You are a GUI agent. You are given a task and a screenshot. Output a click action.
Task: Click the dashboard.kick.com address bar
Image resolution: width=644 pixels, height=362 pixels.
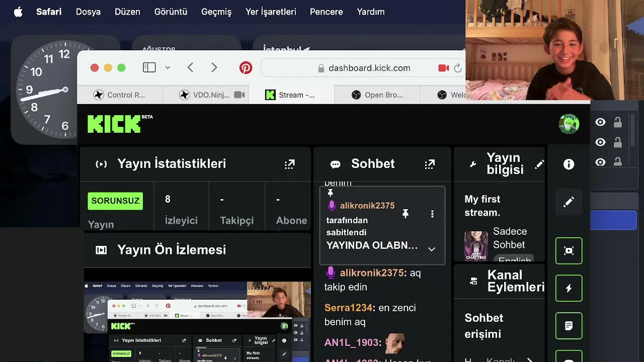(x=362, y=68)
